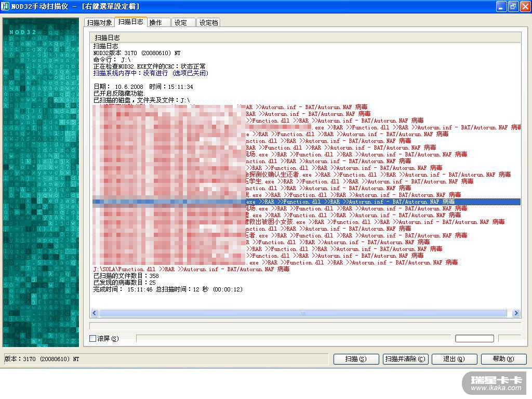Click the blue line '扫描系统内存中：没有进行'
Viewport: 532px width, 399px height.
click(151, 73)
